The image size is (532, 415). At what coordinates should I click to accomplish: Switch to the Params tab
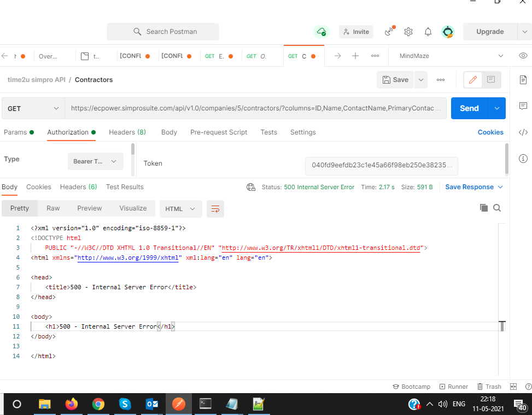pos(19,132)
